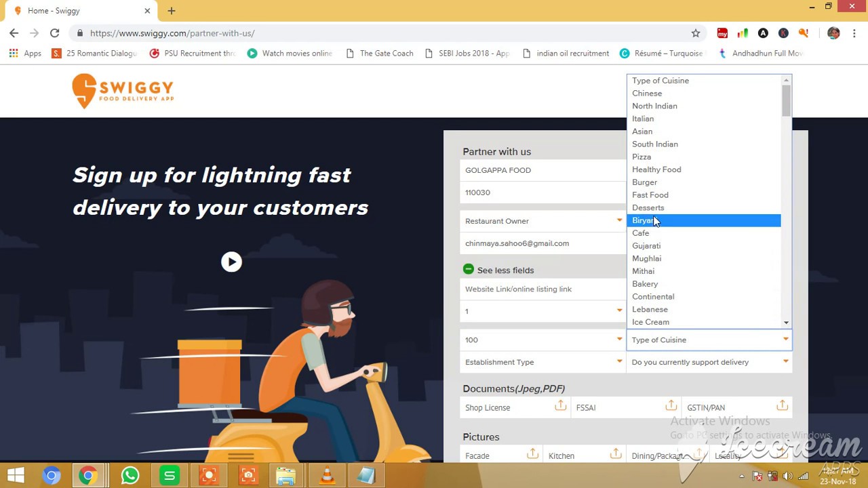The image size is (868, 488).
Task: Open the green S spreadsheet app
Action: [x=170, y=476]
